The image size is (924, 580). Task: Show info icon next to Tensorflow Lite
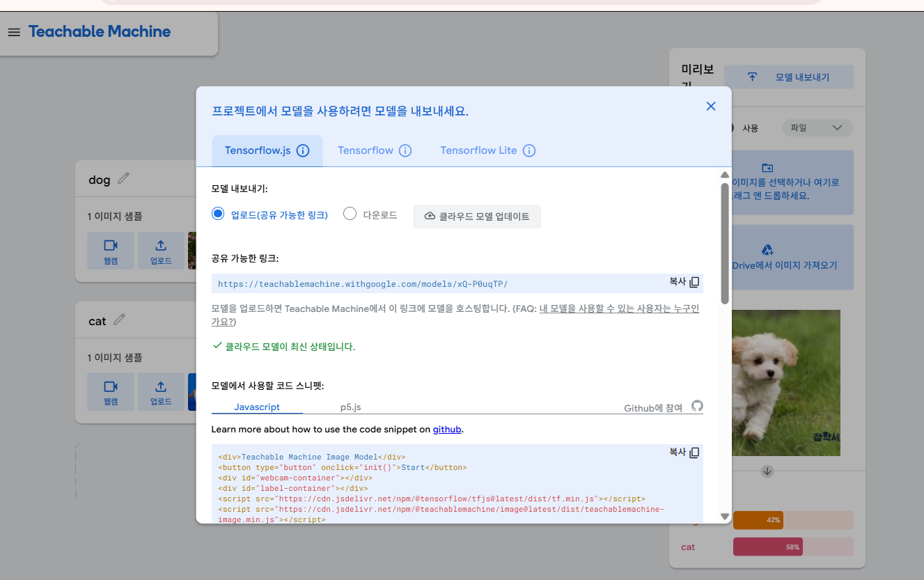(x=529, y=150)
